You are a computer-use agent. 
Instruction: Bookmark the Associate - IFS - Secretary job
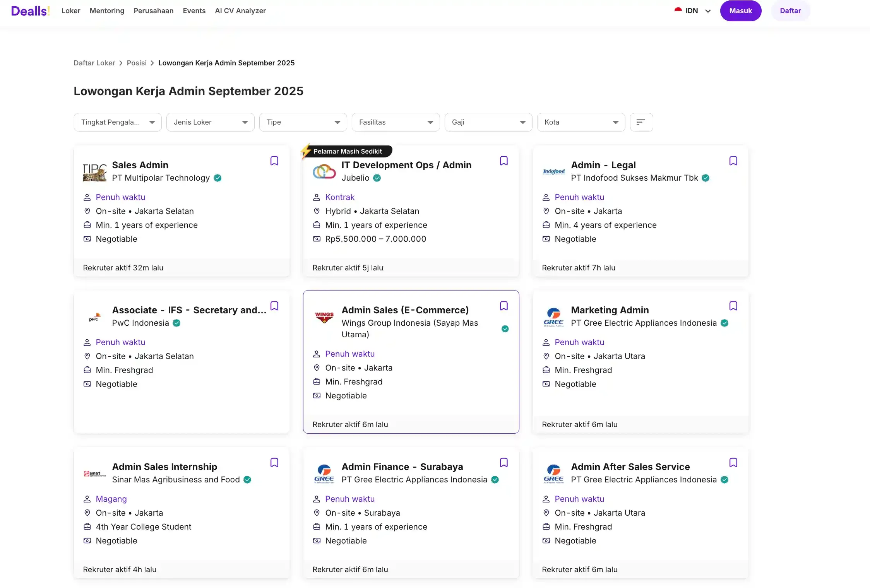pyautogui.click(x=274, y=306)
